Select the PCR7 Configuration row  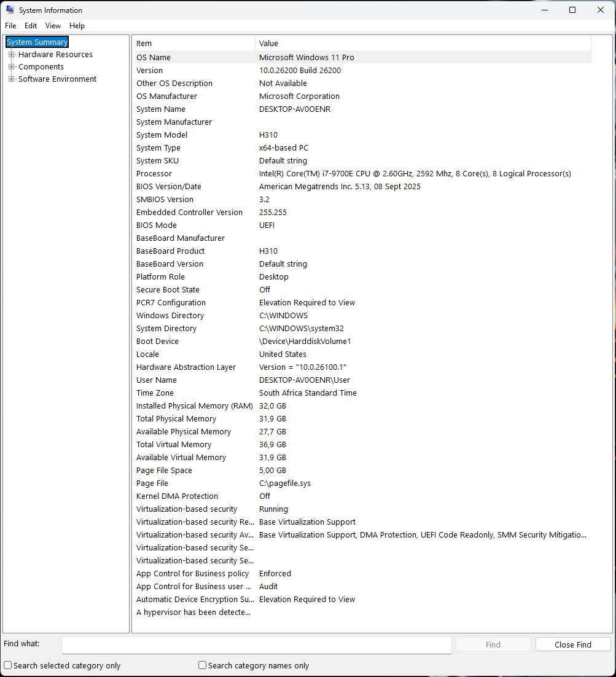pyautogui.click(x=362, y=303)
